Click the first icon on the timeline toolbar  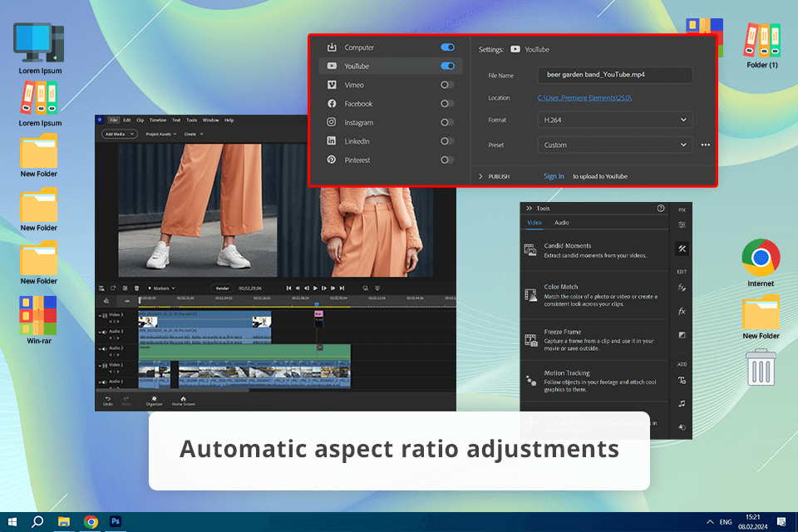tap(101, 288)
